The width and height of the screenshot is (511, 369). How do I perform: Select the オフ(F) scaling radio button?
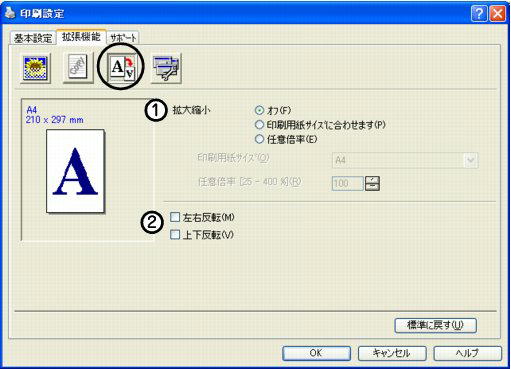pyautogui.click(x=259, y=110)
